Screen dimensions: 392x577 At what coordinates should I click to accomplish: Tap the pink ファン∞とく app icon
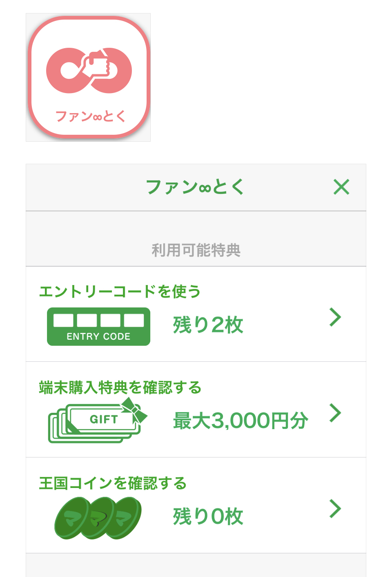point(88,77)
